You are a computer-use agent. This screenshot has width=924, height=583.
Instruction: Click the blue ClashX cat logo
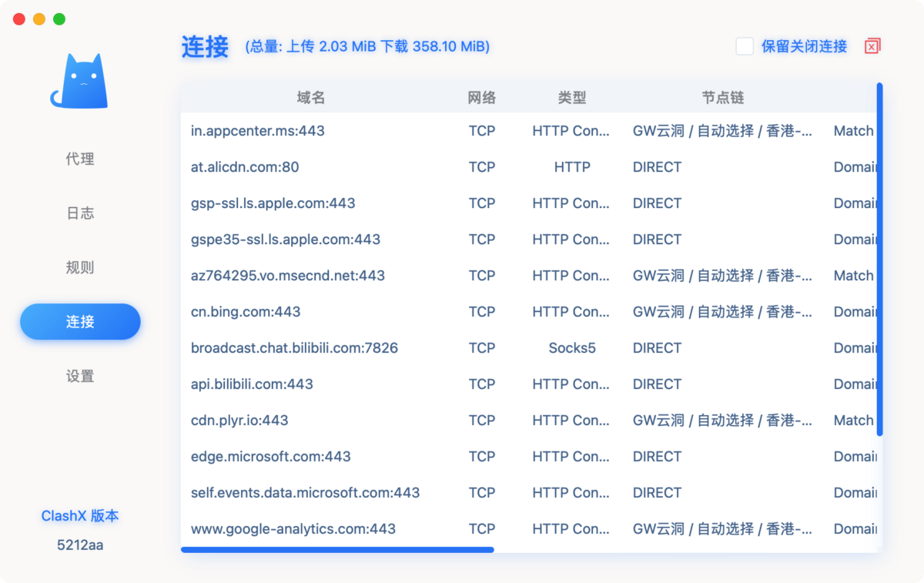pos(79,81)
